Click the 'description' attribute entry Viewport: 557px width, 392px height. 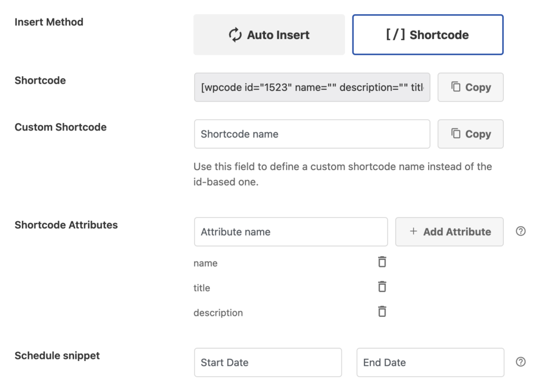(x=218, y=313)
